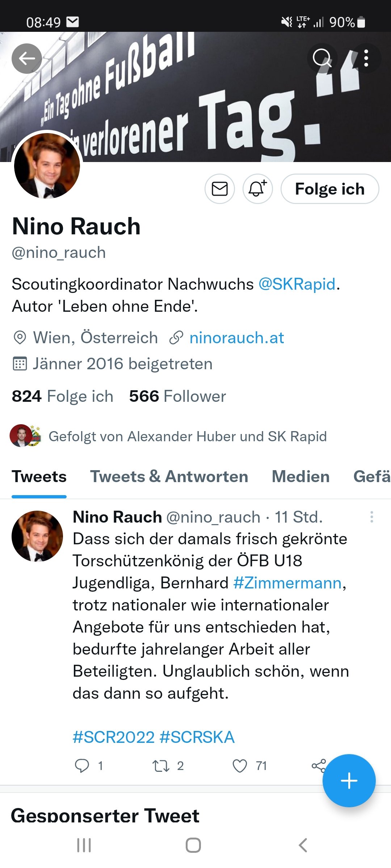This screenshot has width=391, height=868.
Task: Open the @SKRapid mention in bio
Action: 297,284
